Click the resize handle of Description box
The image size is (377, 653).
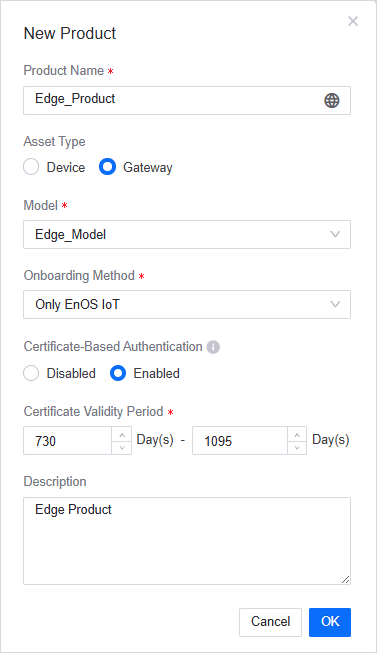click(x=346, y=579)
